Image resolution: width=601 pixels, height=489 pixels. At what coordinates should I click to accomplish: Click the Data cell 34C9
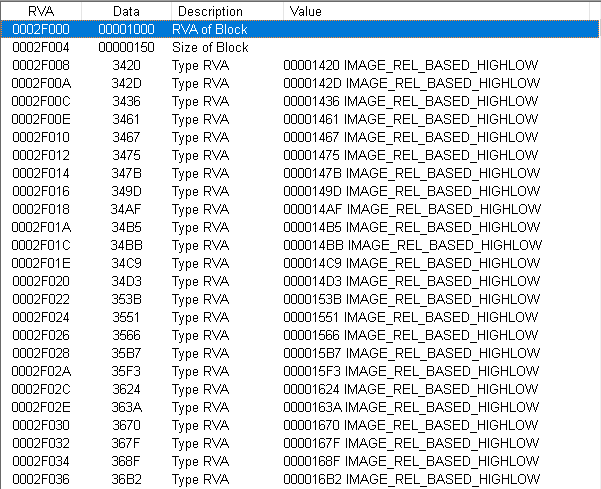coord(126,264)
